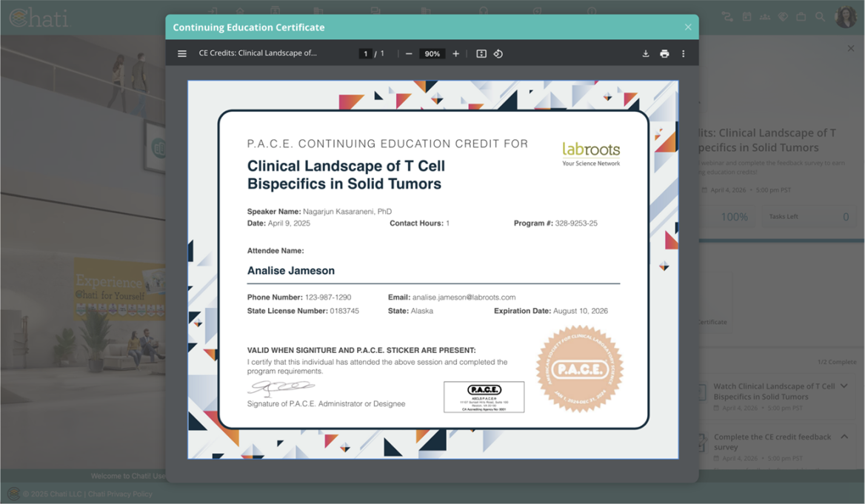
Task: Open the route icon in Chati header
Action: tap(728, 17)
